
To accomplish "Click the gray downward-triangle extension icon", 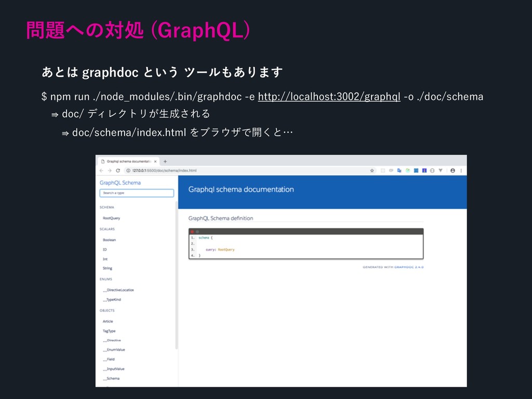I will click(x=441, y=170).
